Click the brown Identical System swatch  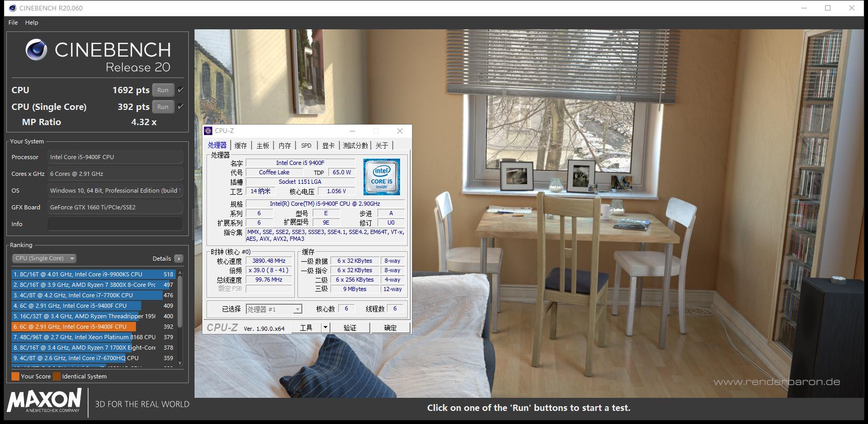click(x=56, y=376)
